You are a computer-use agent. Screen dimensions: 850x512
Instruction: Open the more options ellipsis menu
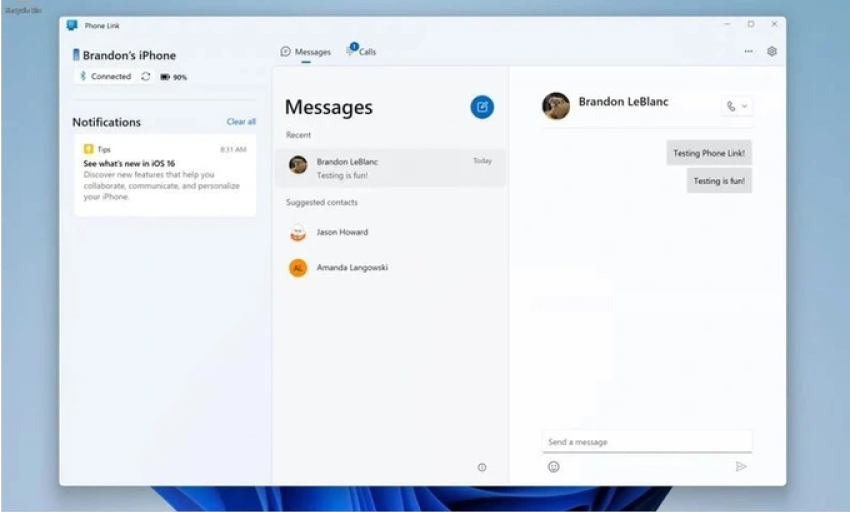[x=748, y=52]
